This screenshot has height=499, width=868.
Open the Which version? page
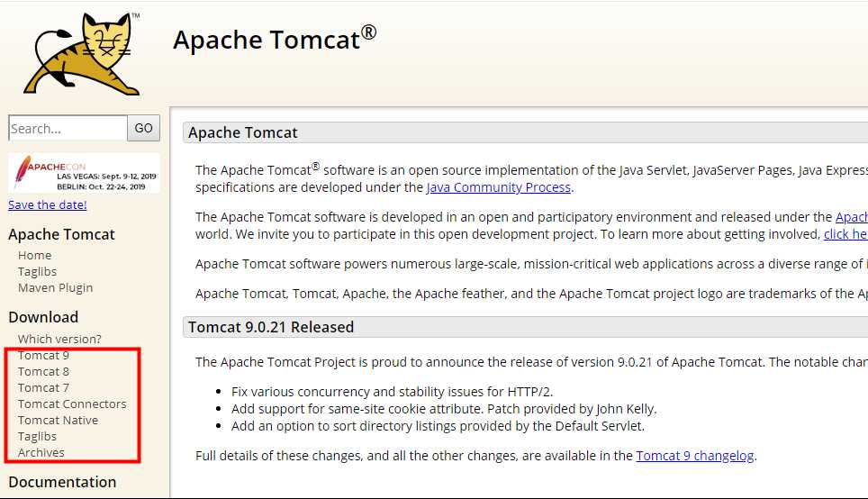pyautogui.click(x=59, y=339)
